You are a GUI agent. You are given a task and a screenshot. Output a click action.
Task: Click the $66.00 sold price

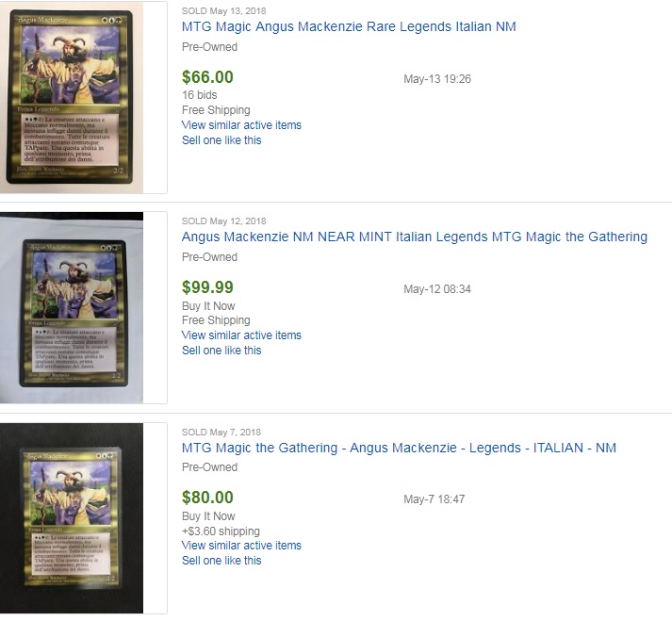coord(207,77)
